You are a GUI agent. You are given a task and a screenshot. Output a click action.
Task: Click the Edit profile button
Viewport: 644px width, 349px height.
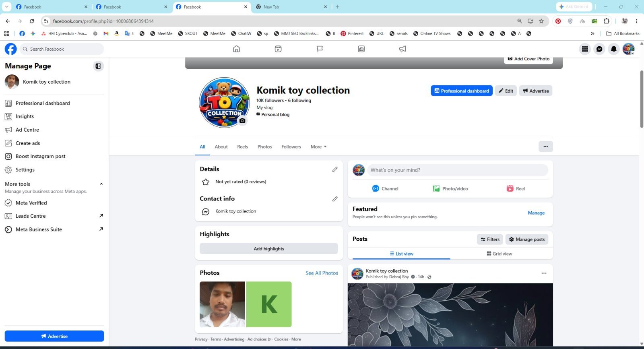(506, 91)
